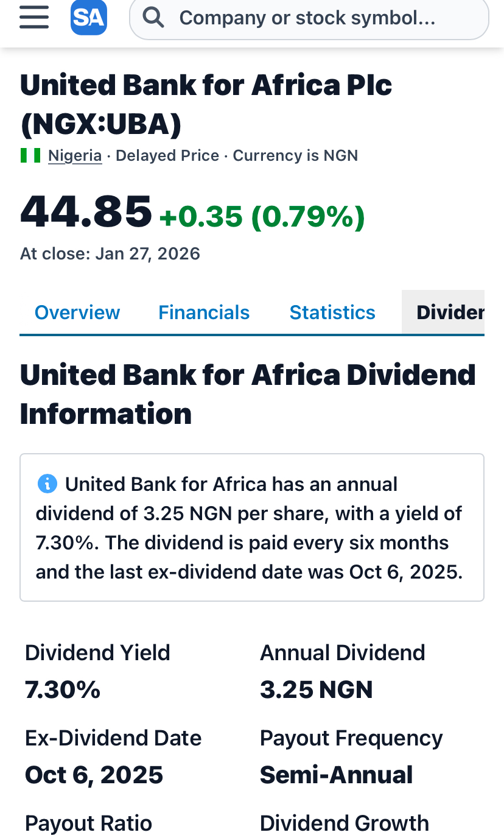The width and height of the screenshot is (504, 835).
Task: Click the magnifying glass search icon
Action: [x=154, y=18]
